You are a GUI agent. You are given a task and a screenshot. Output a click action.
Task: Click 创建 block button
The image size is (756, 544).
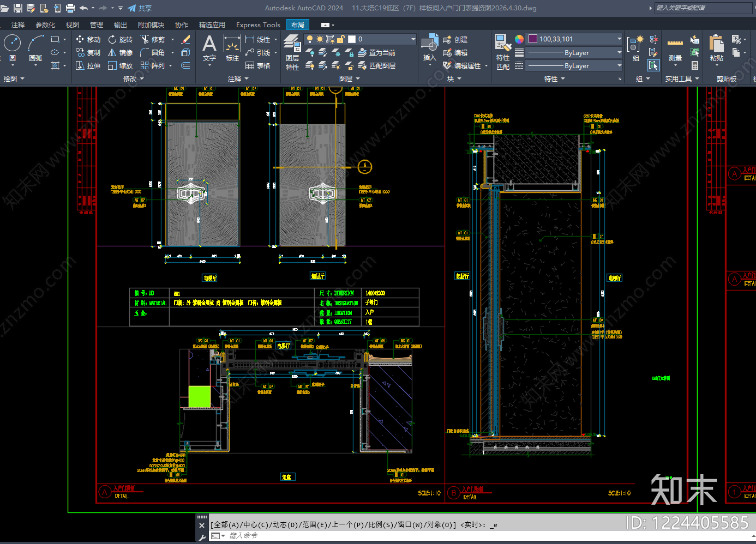click(x=455, y=39)
